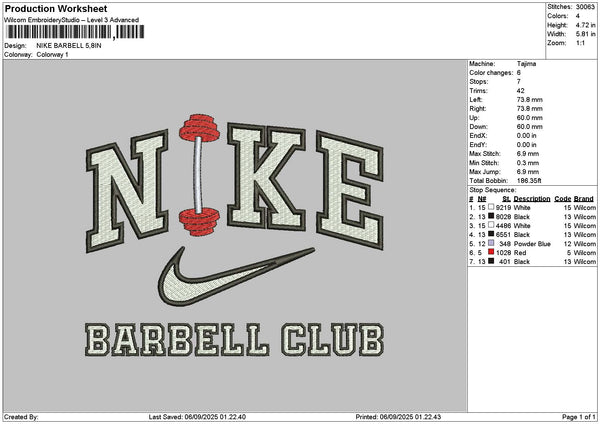Click the Zoom value 1:1
Image resolution: width=600 pixels, height=424 pixels.
pyautogui.click(x=580, y=43)
